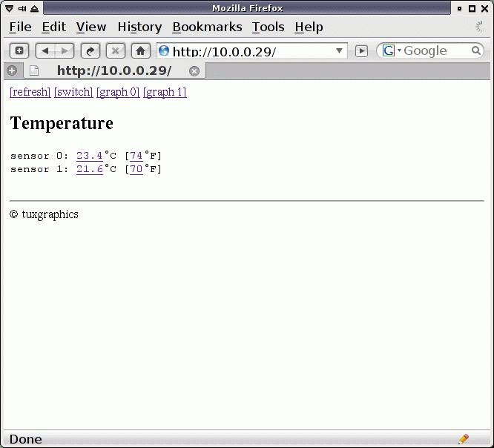Open the search engine selector dropdown
Viewport: 494px width, 448px height.
pyautogui.click(x=399, y=50)
